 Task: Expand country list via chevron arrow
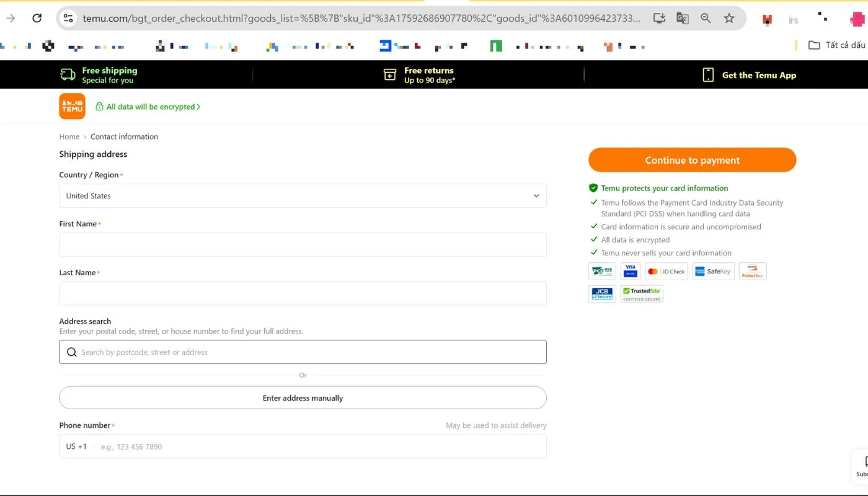click(x=537, y=196)
